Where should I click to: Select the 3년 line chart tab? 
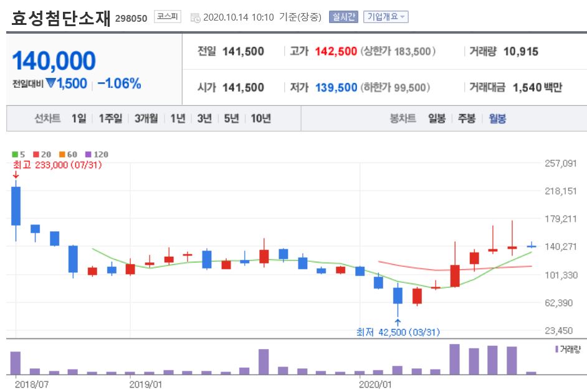tap(204, 118)
